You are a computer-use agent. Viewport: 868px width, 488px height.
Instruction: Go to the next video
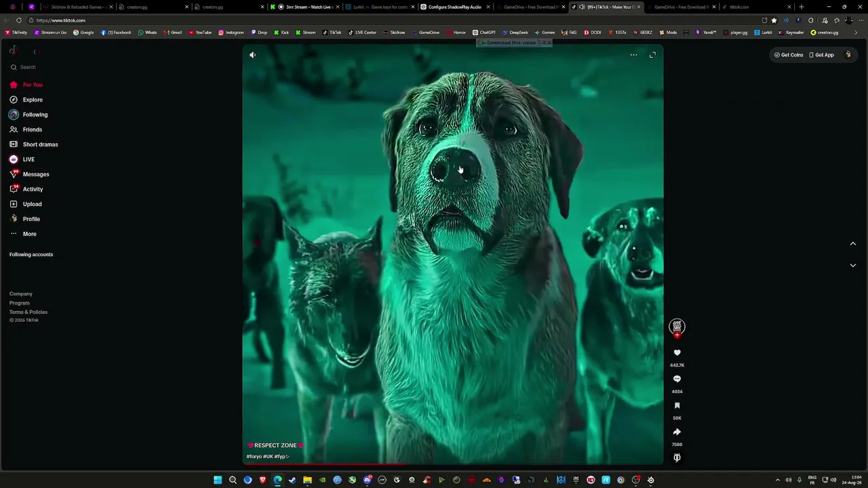coord(853,266)
